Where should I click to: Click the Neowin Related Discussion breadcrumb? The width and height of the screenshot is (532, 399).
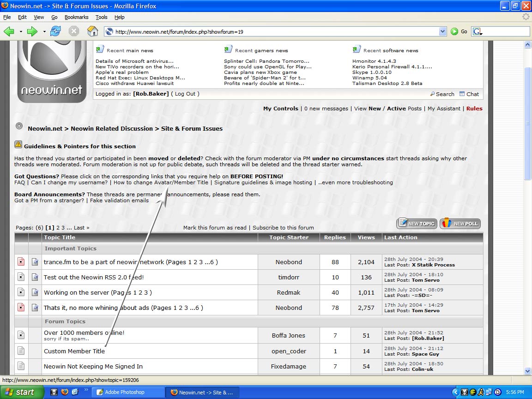[112, 128]
